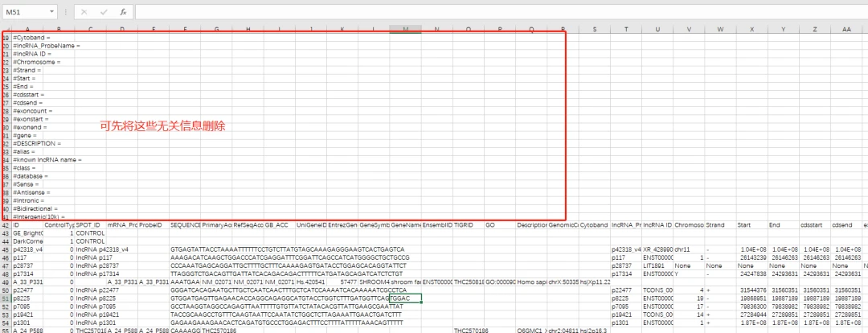
Task: Click the sequence cell starting TTAGGGTCTGAC
Action: (287, 273)
